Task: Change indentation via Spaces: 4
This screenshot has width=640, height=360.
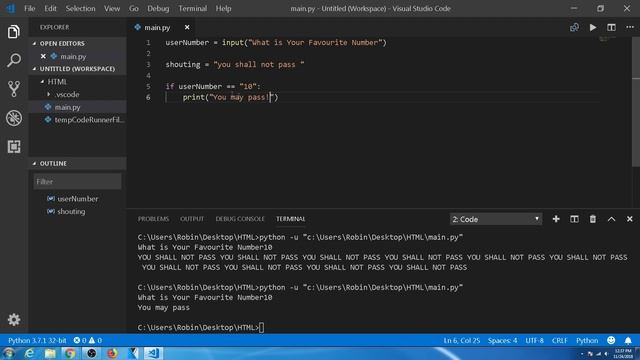Action: (502, 340)
